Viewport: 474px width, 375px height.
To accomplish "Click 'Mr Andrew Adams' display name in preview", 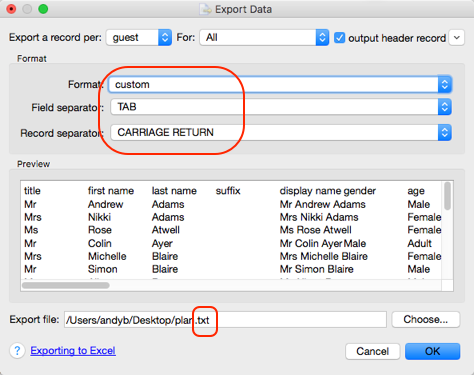I will pyautogui.click(x=323, y=204).
